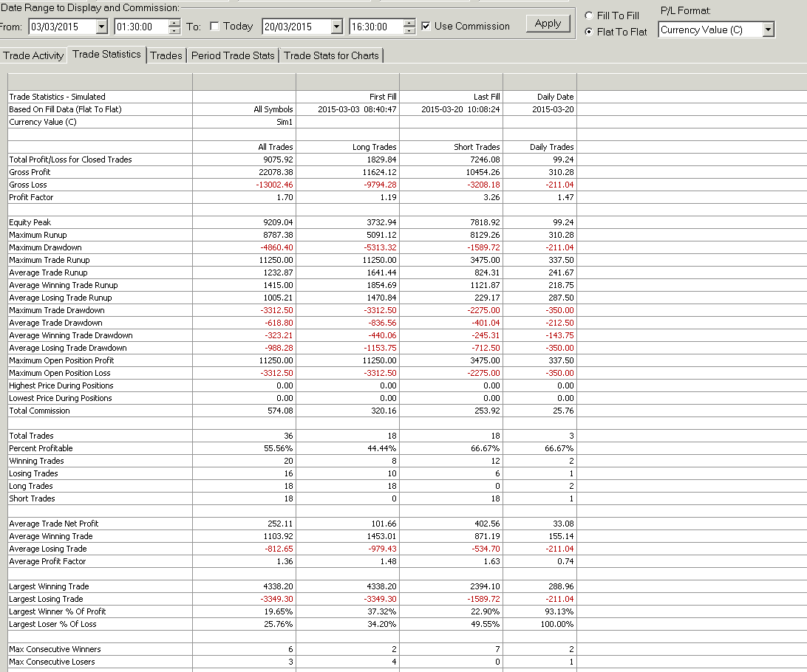Screen dimensions: 807x672
Task: Select the Maximum Drawdown row label
Action: pos(45,247)
